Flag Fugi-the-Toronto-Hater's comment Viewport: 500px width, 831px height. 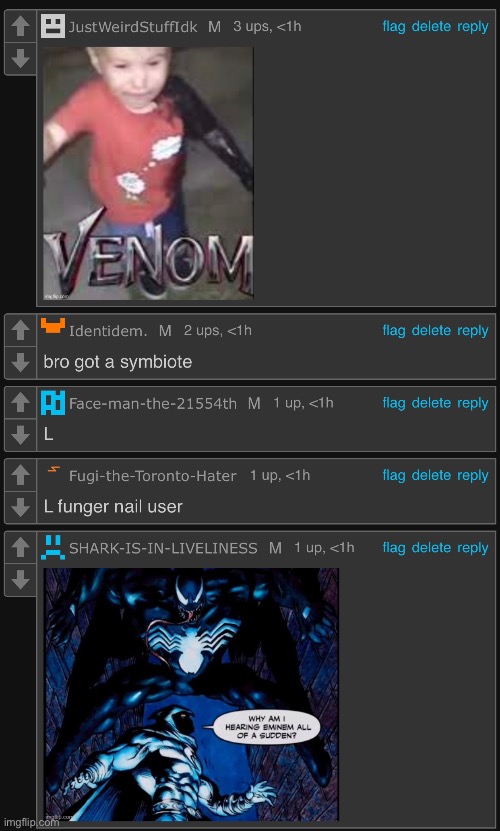tap(394, 476)
